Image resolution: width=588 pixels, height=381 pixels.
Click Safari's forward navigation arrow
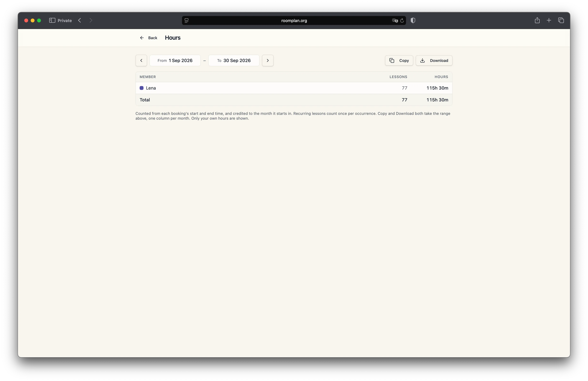pyautogui.click(x=91, y=20)
